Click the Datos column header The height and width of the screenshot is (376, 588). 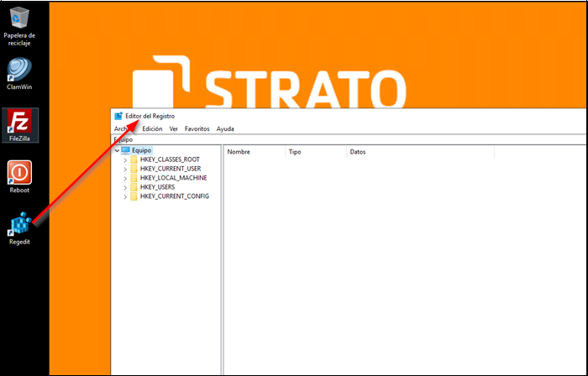coord(420,152)
